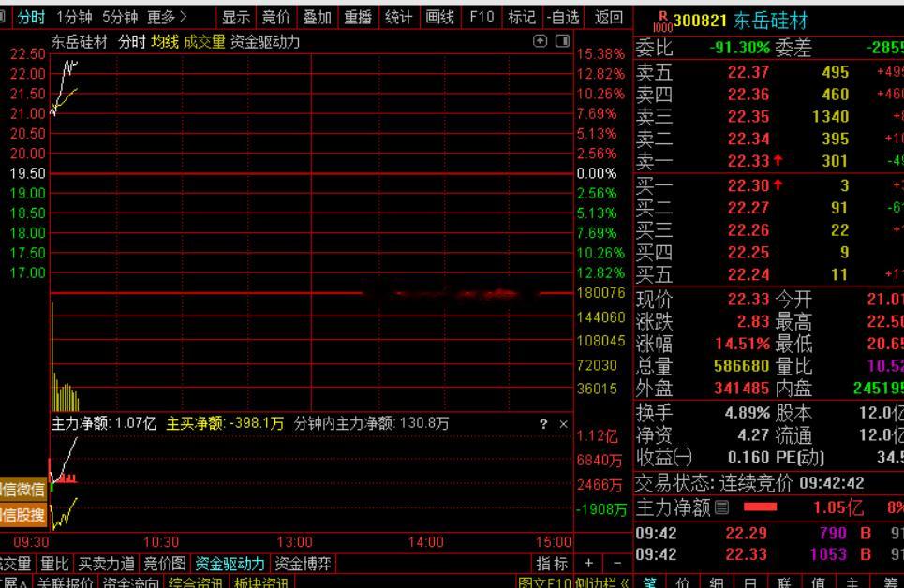This screenshot has height=588, width=904.
Task: Open the 图文F10 link
Action: click(545, 582)
